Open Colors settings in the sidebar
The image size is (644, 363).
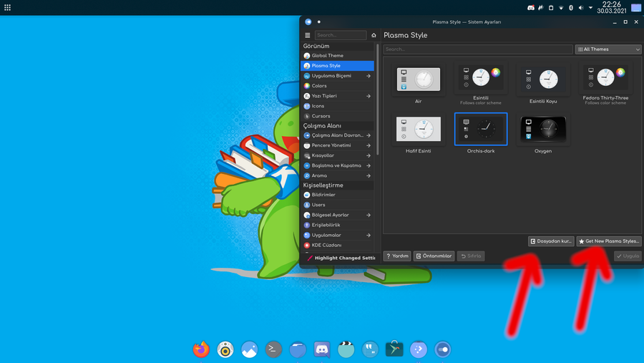pyautogui.click(x=319, y=86)
